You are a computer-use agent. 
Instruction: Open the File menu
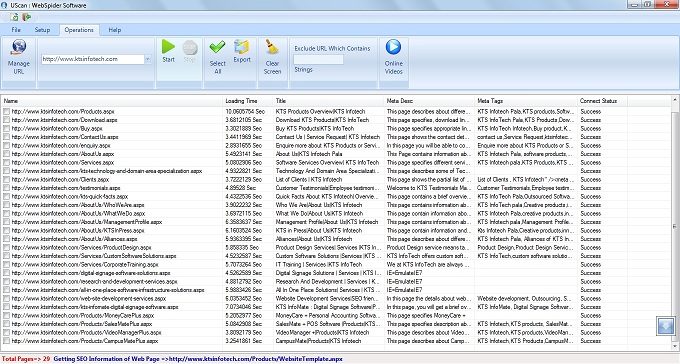pyautogui.click(x=16, y=30)
